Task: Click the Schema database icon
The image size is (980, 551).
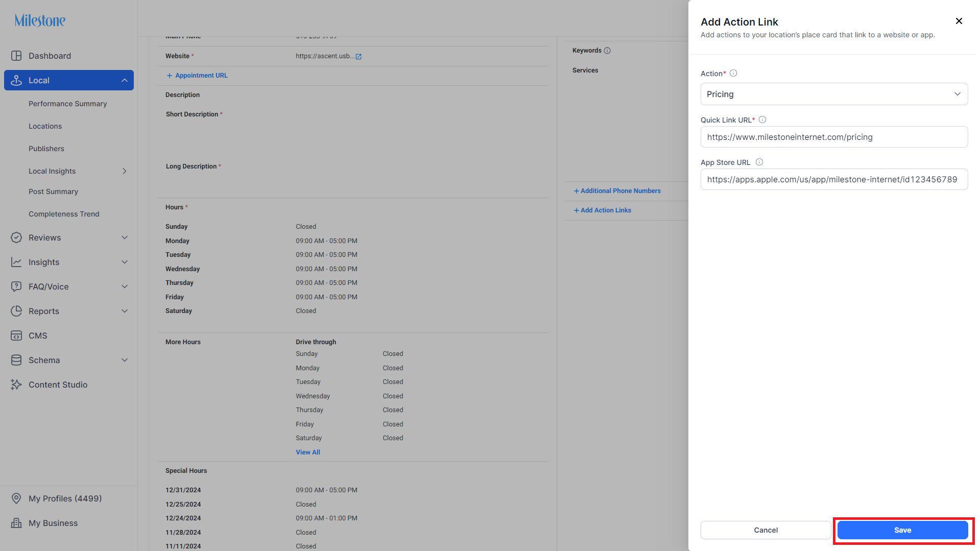Action: pyautogui.click(x=16, y=360)
